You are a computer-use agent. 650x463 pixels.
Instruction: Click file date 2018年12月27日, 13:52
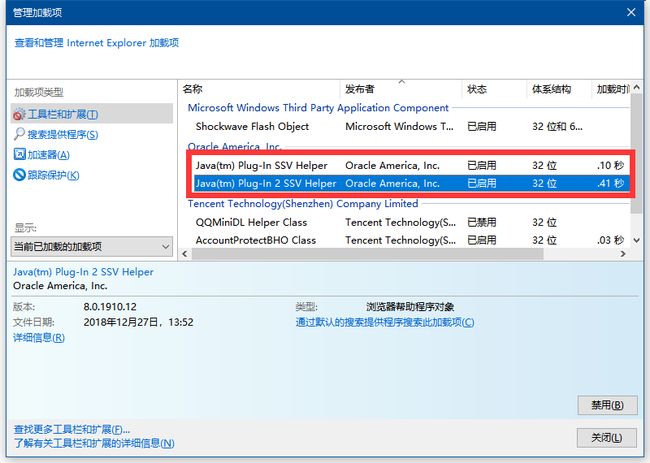[x=138, y=322]
